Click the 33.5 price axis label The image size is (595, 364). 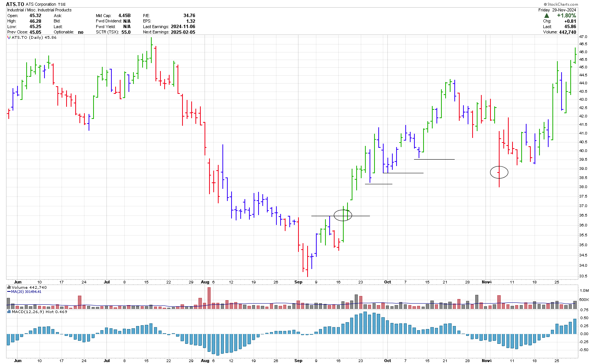[x=583, y=276]
